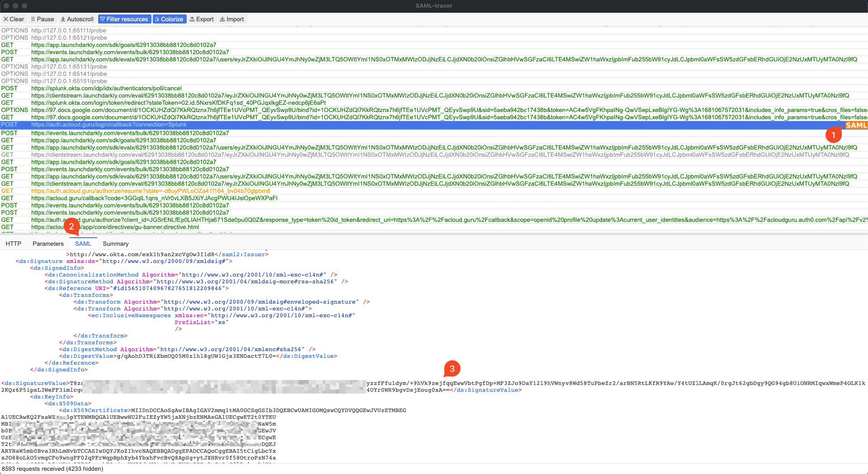Screen dimensions: 868x474
Task: Click the okta.com saml2:Issuer line
Action: [167, 254]
